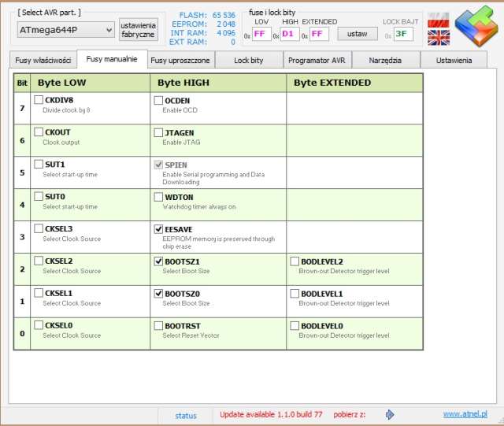
Task: Enable the CKDIV8 fuse checkbox
Action: 39,100
